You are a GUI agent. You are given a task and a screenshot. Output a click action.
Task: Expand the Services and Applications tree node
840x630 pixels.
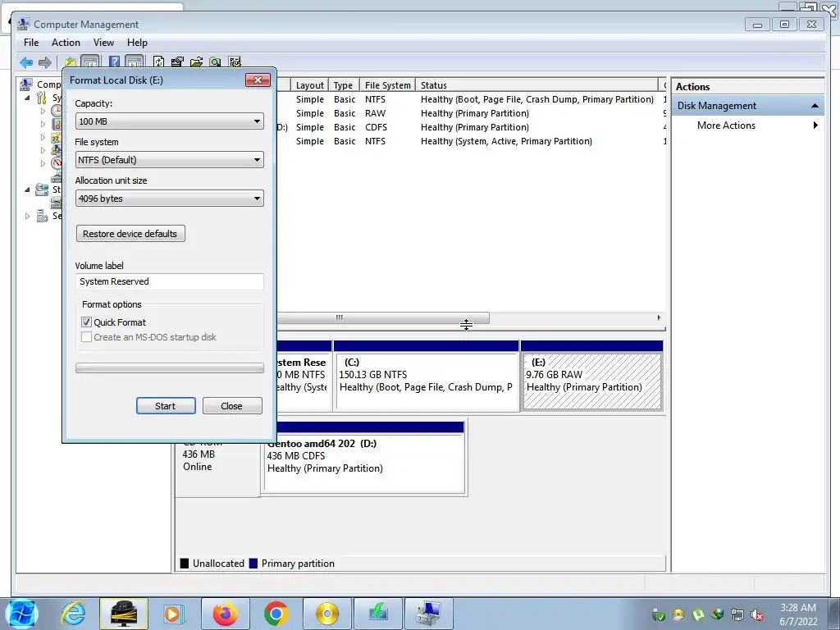click(27, 216)
